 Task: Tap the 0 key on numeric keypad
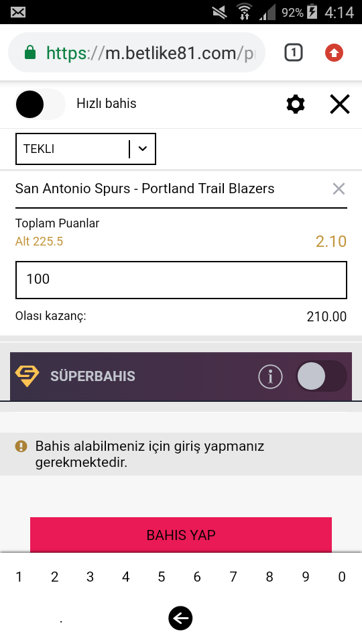[x=342, y=577]
